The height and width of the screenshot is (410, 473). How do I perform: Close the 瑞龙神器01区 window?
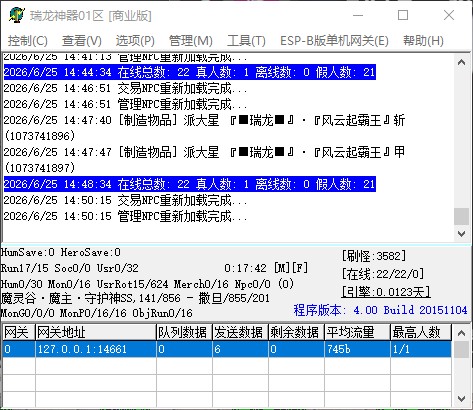[449, 15]
